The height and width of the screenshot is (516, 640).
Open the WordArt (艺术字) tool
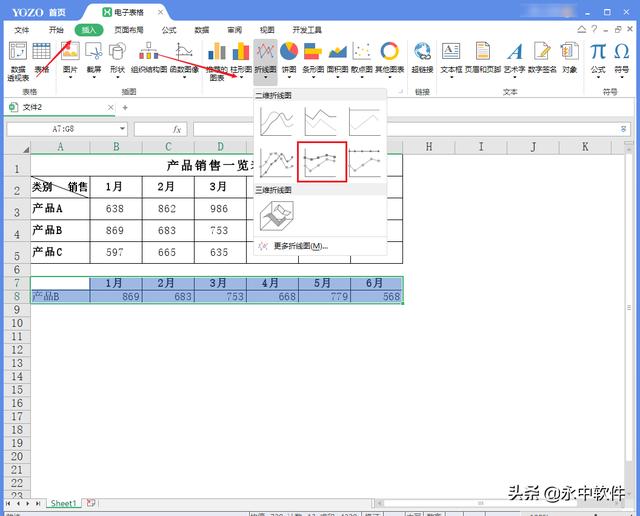(x=515, y=57)
